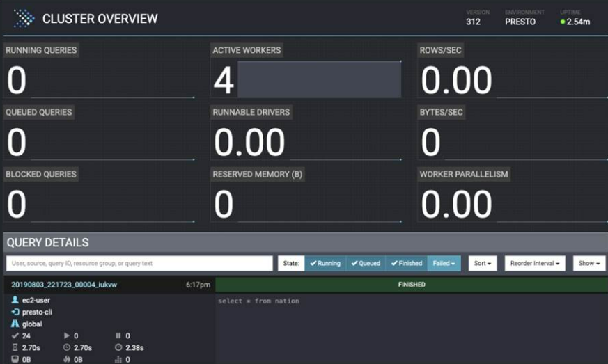The height and width of the screenshot is (364, 608).
Task: Click the State: filter label
Action: [291, 263]
